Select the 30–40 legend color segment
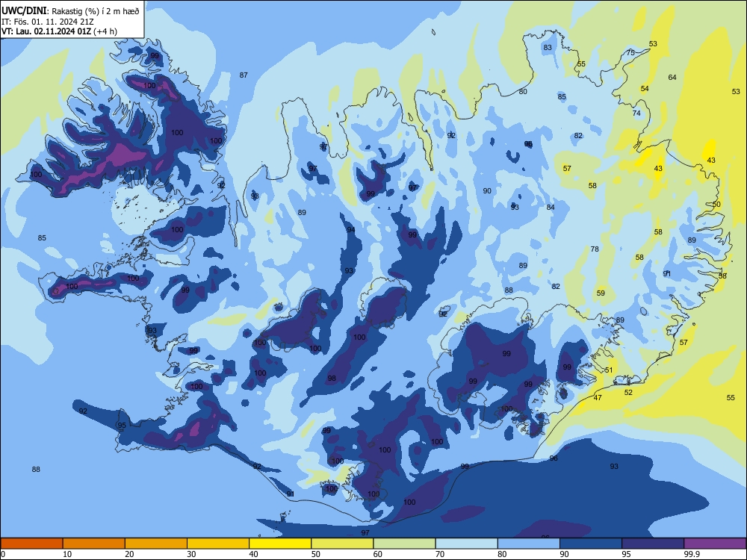The width and height of the screenshot is (747, 560). coord(218,544)
